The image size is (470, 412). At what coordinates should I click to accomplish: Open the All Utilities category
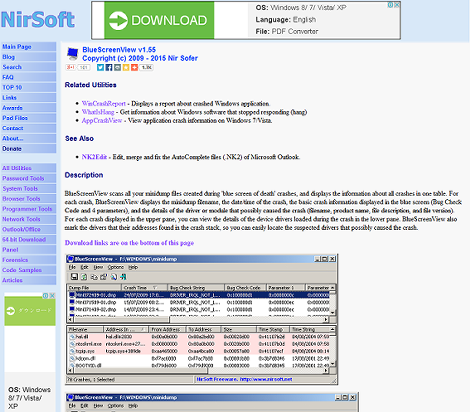point(28,168)
